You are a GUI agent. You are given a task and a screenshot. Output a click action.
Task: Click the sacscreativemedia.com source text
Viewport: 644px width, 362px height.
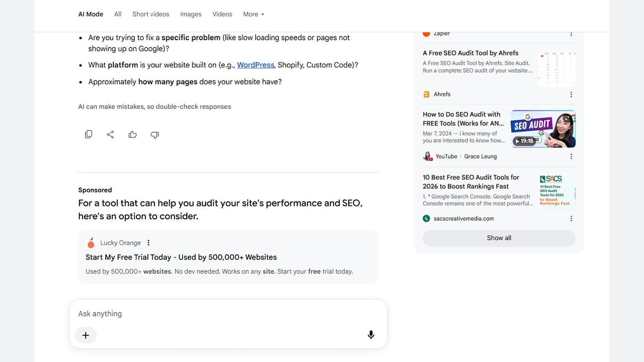point(464,219)
